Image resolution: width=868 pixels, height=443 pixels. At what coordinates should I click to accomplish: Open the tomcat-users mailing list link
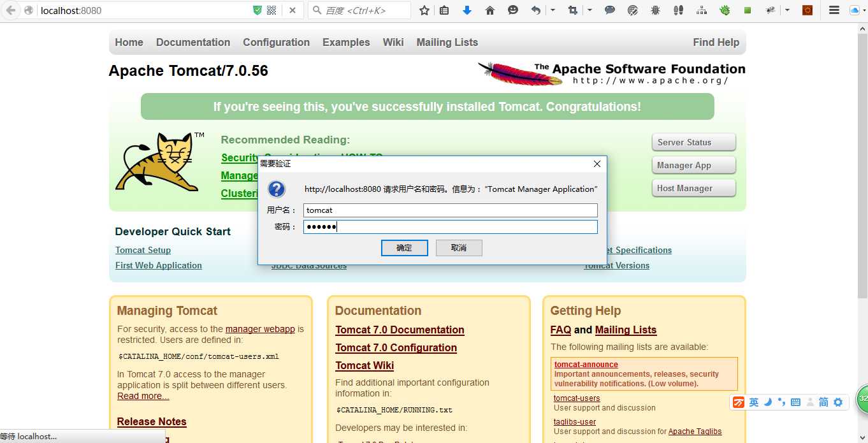click(x=577, y=398)
